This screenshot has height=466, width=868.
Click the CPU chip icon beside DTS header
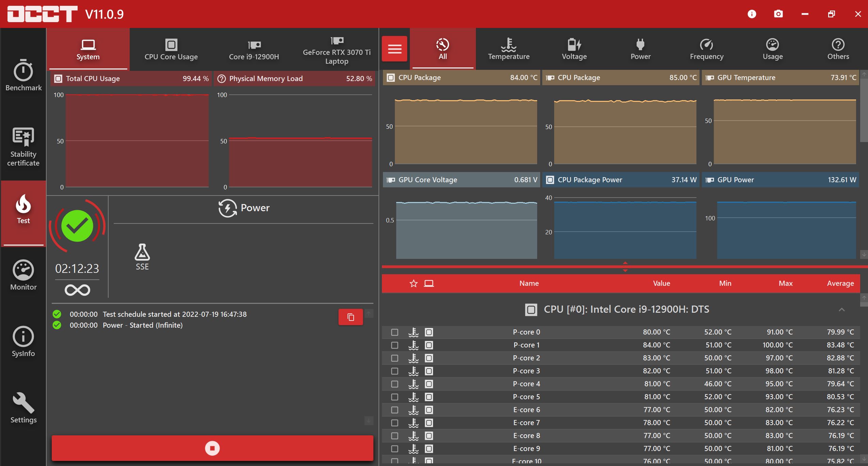pos(531,310)
